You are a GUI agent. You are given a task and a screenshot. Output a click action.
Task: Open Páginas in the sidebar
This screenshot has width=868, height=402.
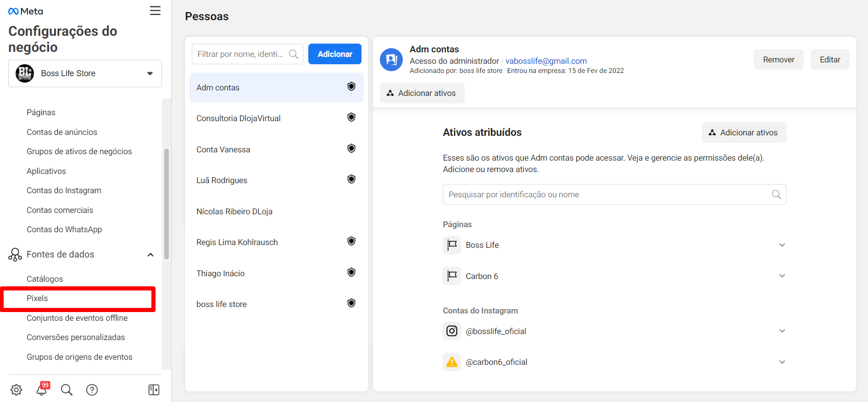click(41, 112)
